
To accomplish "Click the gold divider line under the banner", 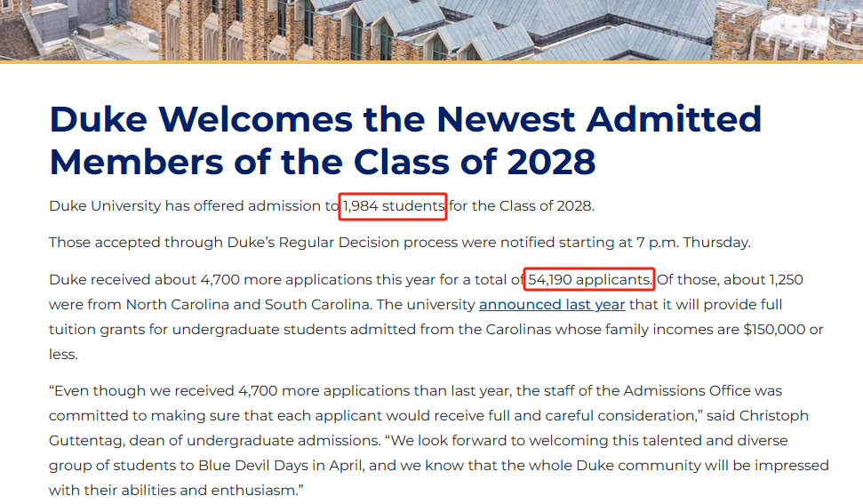I will click(x=432, y=62).
